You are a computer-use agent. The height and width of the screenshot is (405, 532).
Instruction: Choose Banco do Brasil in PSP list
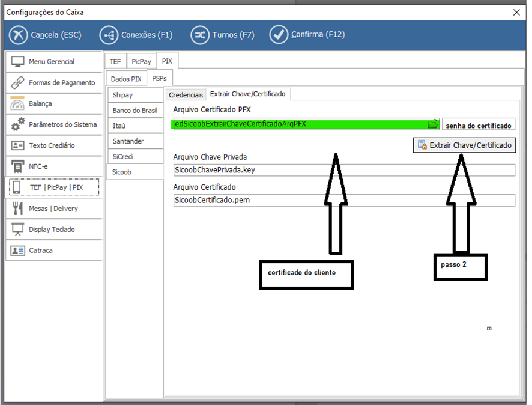135,111
